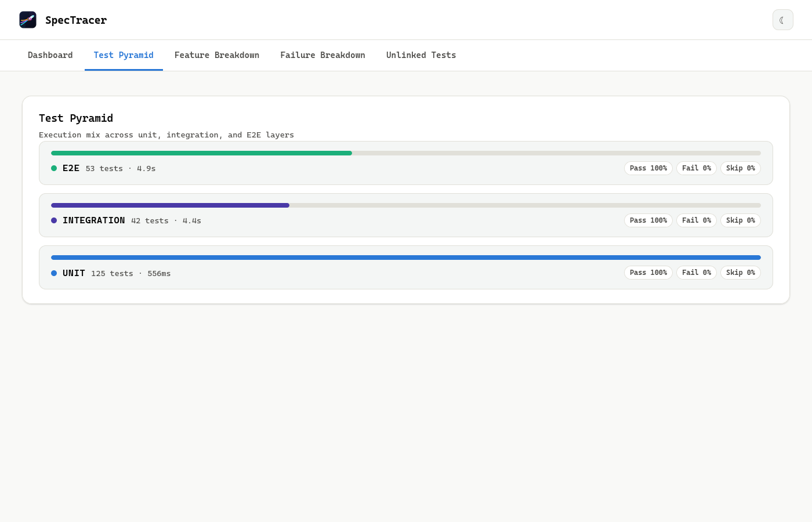
Task: Click the Test Pyramid card heading
Action: (76, 118)
